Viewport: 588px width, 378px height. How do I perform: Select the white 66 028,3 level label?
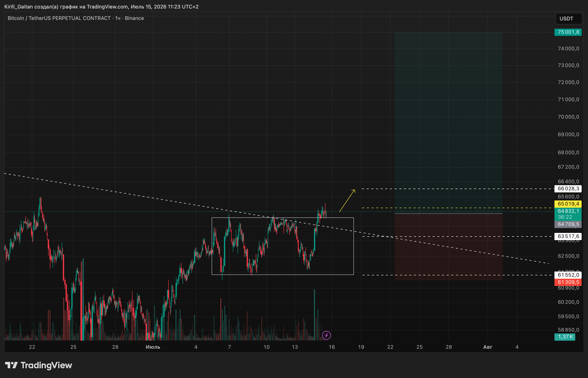(568, 189)
